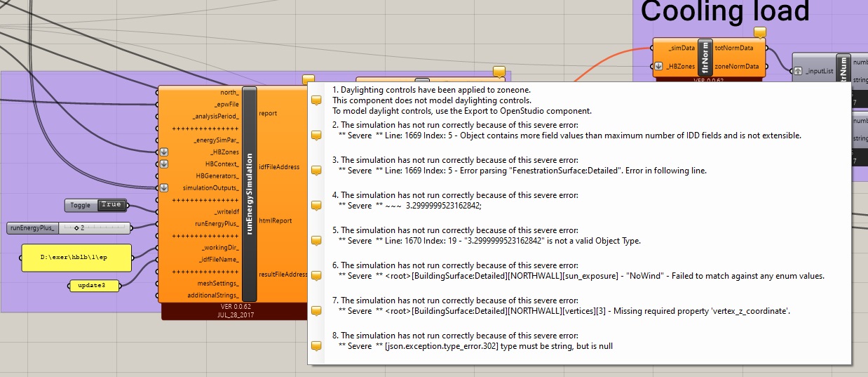The height and width of the screenshot is (377, 868).
Task: Click the 'not a valid Object Type' error line
Action: coord(489,241)
